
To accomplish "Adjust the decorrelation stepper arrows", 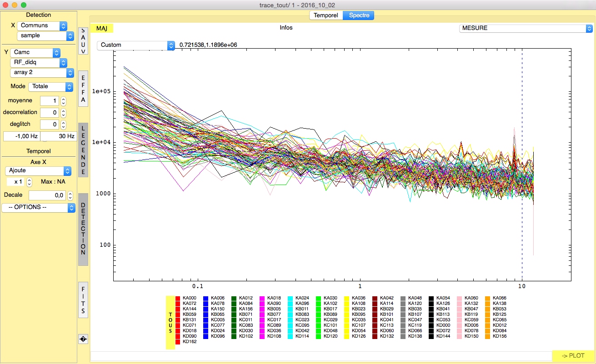I will pos(64,113).
